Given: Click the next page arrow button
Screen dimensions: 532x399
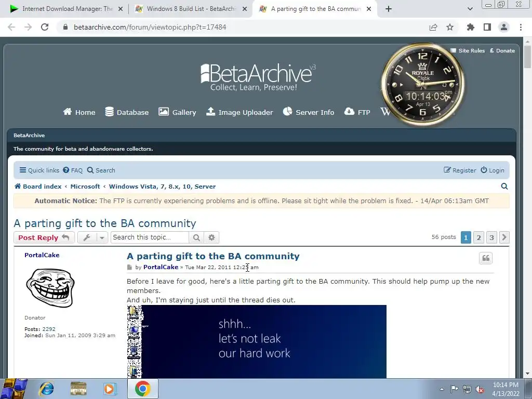Looking at the screenshot, I should tap(504, 237).
